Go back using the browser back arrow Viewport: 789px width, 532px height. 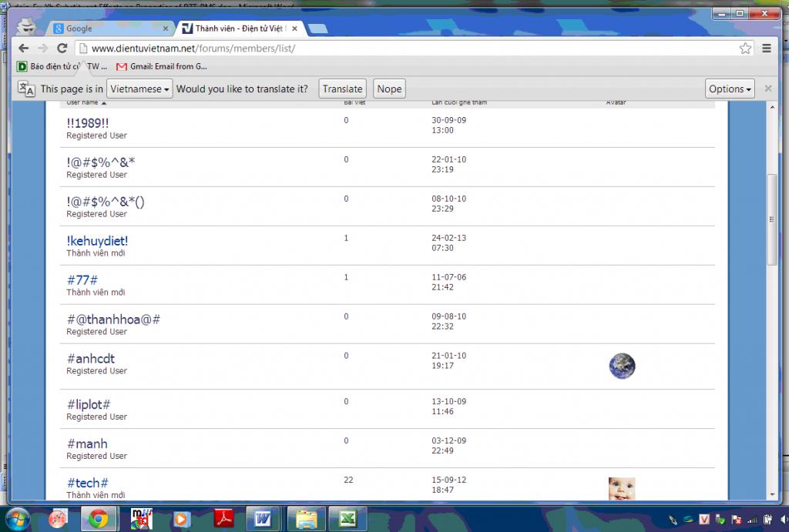pos(23,49)
